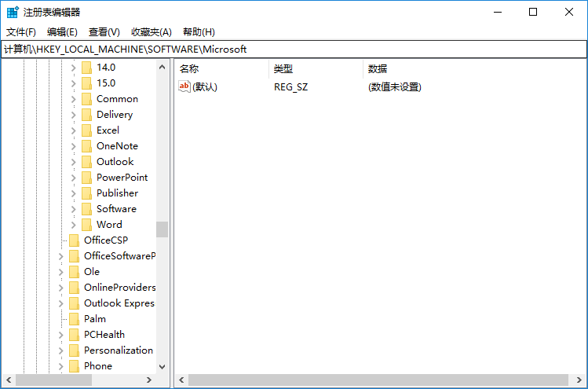
Task: Click the folder icon for key 14.0
Action: (86, 68)
